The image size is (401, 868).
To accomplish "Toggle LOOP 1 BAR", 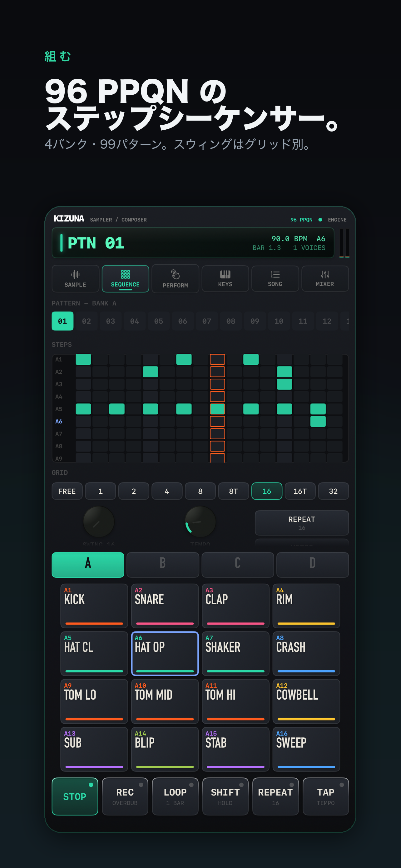I will [x=175, y=796].
